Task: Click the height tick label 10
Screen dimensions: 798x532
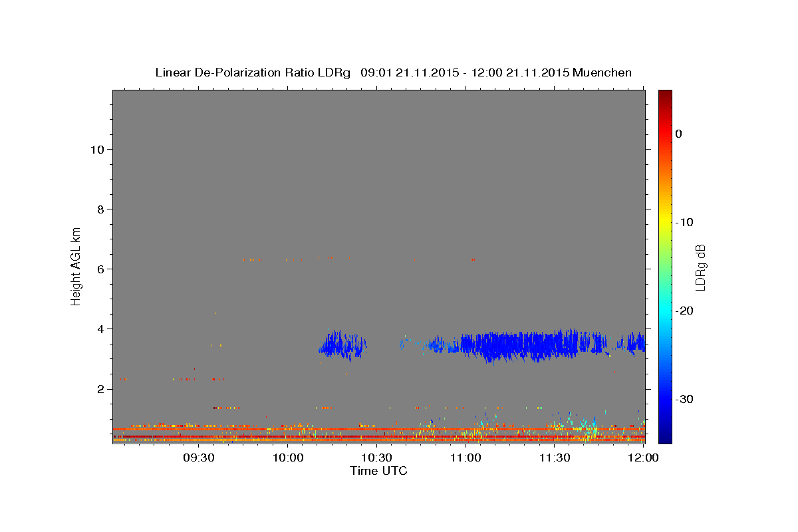Action: point(98,150)
